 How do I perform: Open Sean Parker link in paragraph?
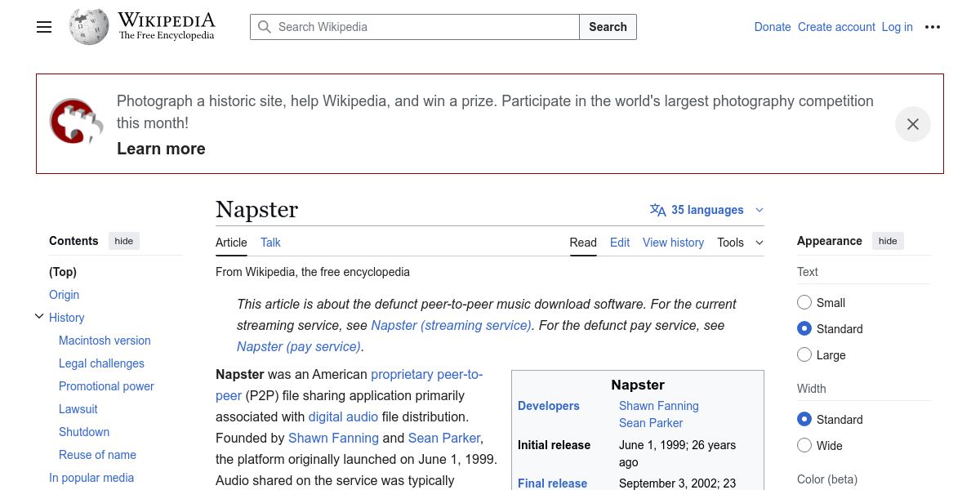coord(444,438)
